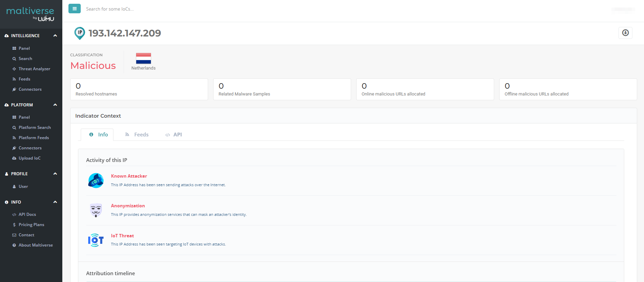Click the Malicious classification label
644x282 pixels.
point(93,65)
